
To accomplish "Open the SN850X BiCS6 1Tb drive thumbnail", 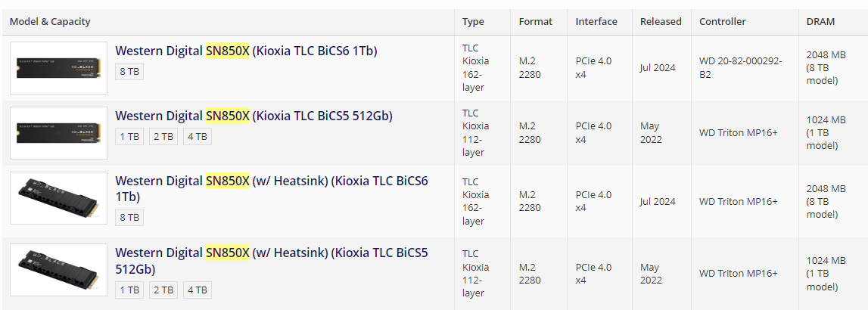I will pos(59,68).
